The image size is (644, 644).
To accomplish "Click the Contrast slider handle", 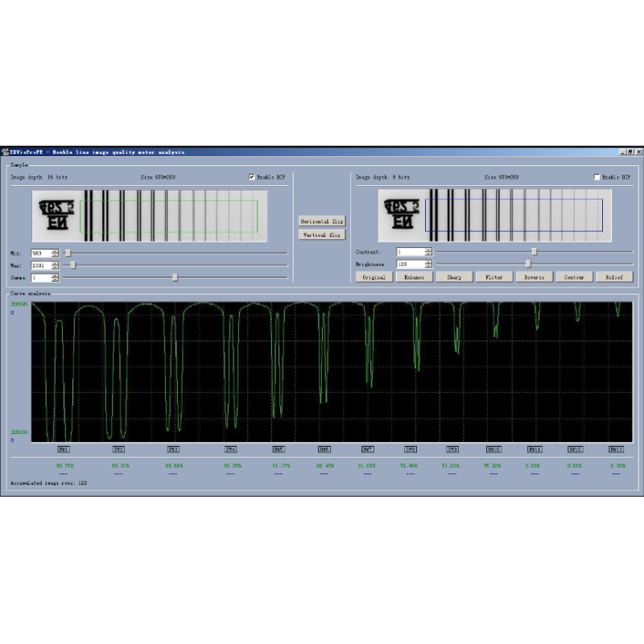I will [x=535, y=251].
